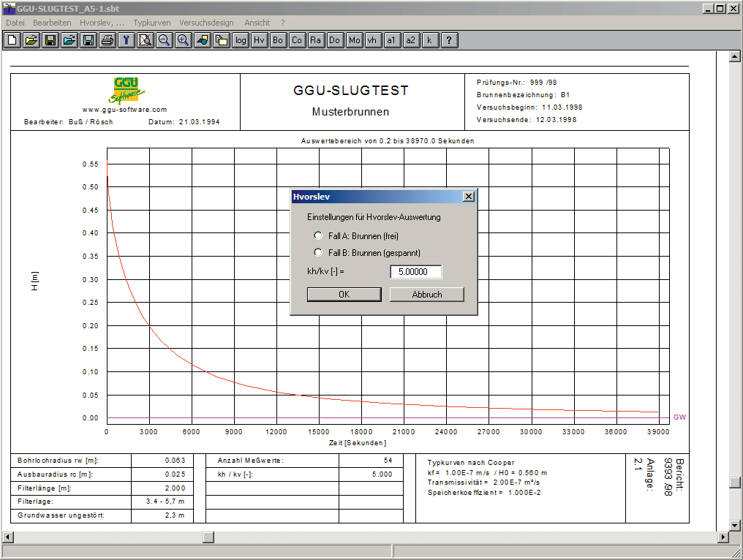Close the Hvorslev dialog
The height and width of the screenshot is (560, 743).
pyautogui.click(x=468, y=197)
